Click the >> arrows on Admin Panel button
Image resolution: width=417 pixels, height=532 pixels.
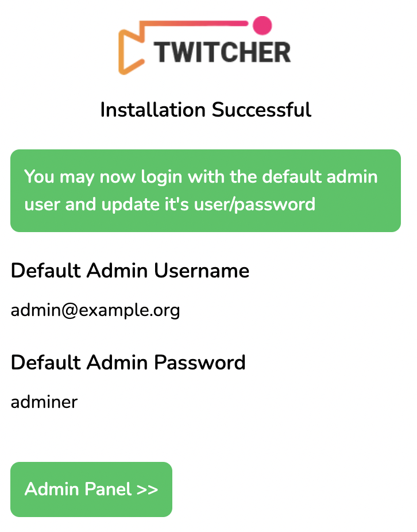point(147,489)
